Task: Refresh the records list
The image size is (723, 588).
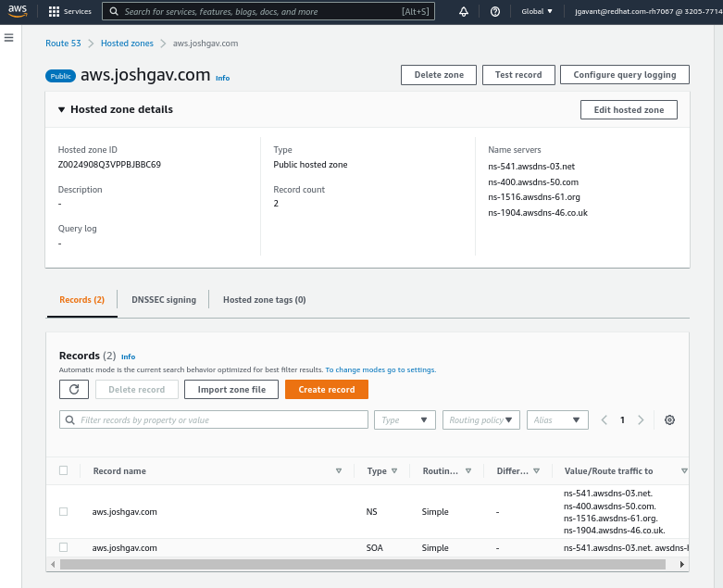Action: click(73, 390)
